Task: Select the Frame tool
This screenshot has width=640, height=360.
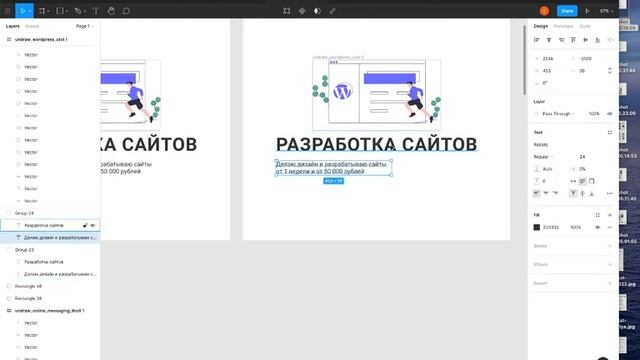Action: (x=42, y=11)
